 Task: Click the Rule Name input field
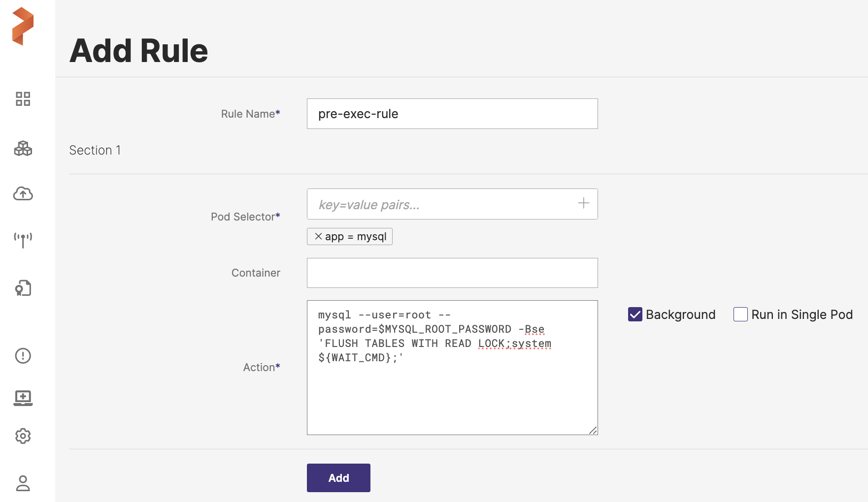click(x=452, y=114)
